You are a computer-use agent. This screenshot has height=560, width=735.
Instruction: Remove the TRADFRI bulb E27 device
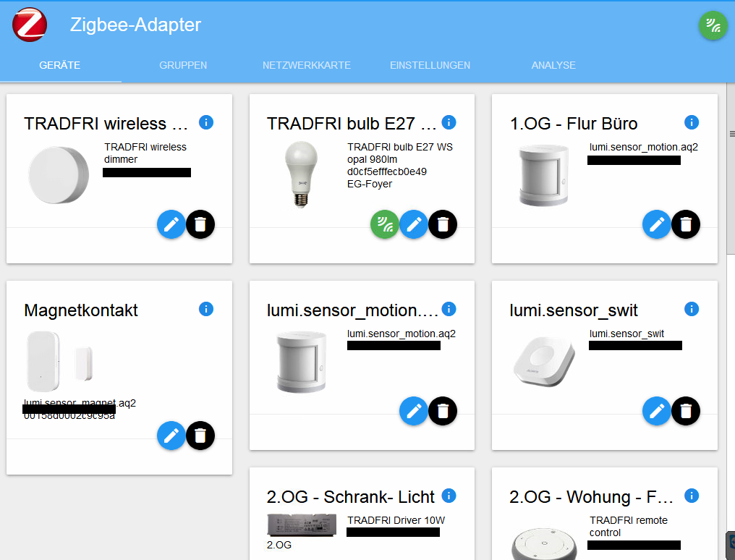(x=443, y=224)
